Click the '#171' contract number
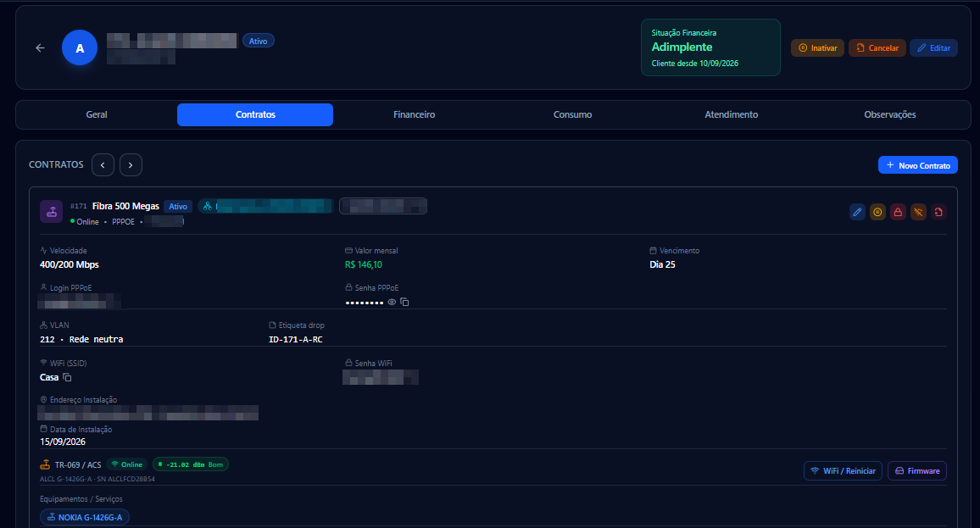The height and width of the screenshot is (528, 980). tap(79, 206)
